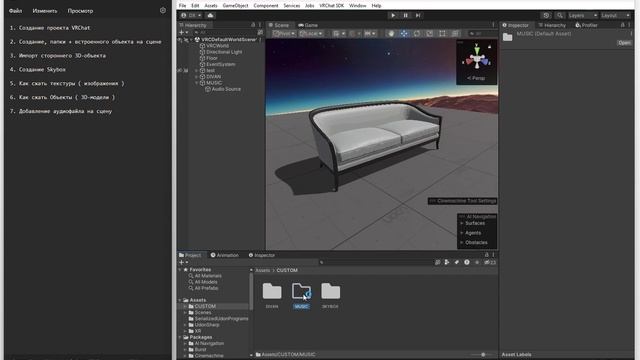Switch to the Animation tab
Image resolution: width=640 pixels, height=360 pixels.
tap(224, 255)
